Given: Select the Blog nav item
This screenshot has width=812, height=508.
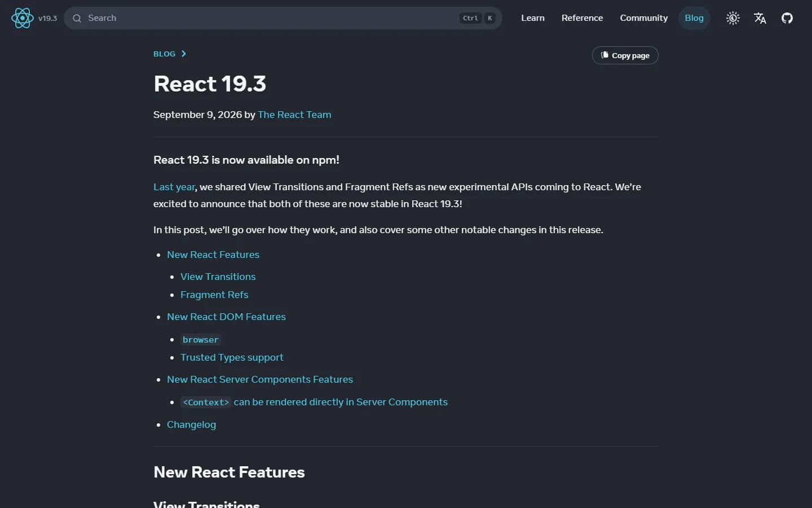Looking at the screenshot, I should (694, 18).
